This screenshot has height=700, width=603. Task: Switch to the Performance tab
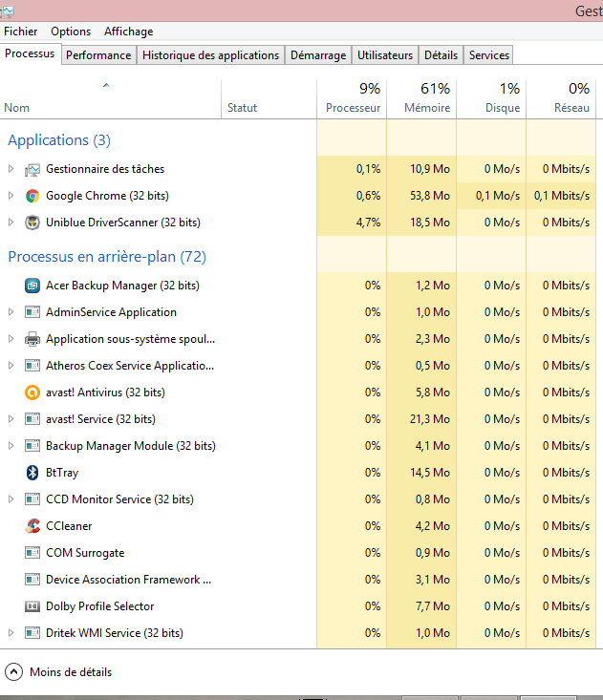click(98, 55)
